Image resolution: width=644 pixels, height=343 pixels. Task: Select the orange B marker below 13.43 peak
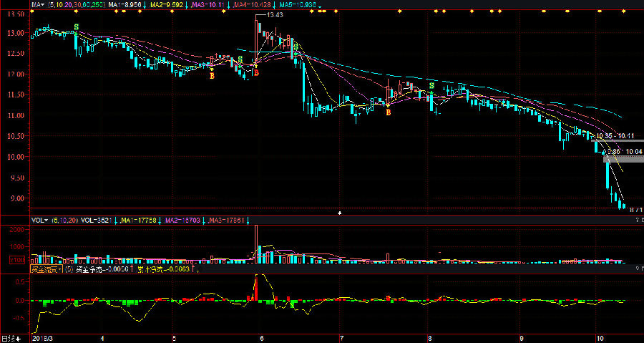coord(256,72)
